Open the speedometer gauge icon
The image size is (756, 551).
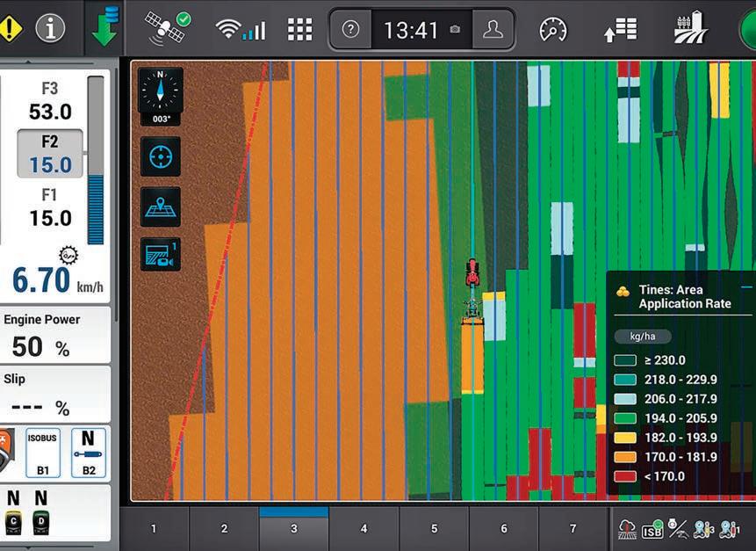pyautogui.click(x=553, y=29)
